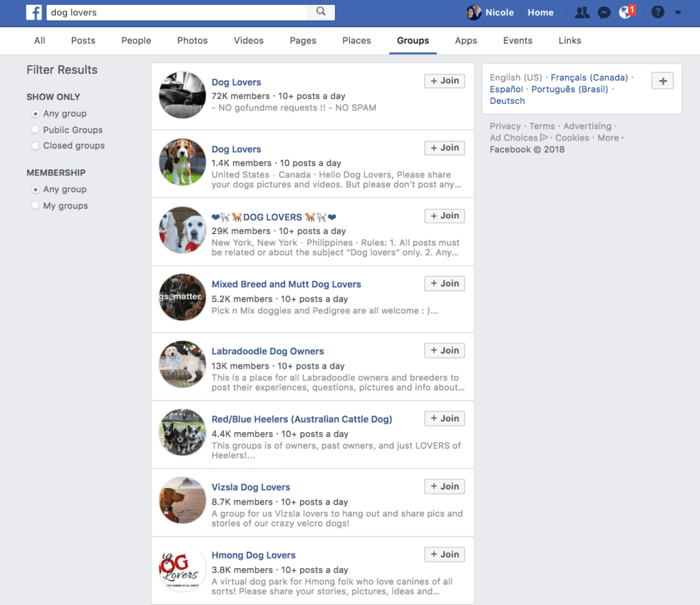
Task: Join the 29K-member DOG LOVERS group
Action: click(445, 215)
